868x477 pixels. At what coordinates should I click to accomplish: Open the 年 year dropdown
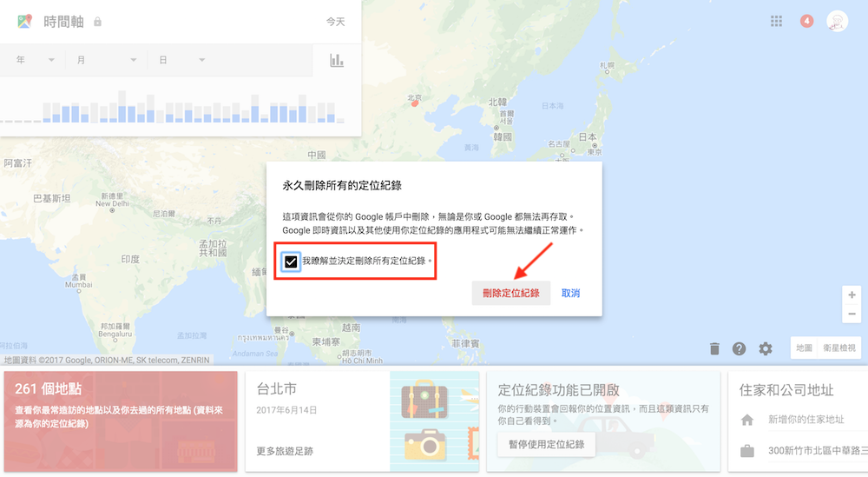tap(36, 60)
